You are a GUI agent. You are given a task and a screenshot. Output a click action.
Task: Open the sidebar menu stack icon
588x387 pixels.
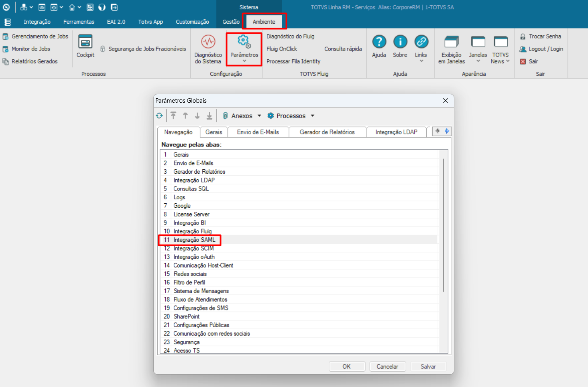pyautogui.click(x=8, y=22)
